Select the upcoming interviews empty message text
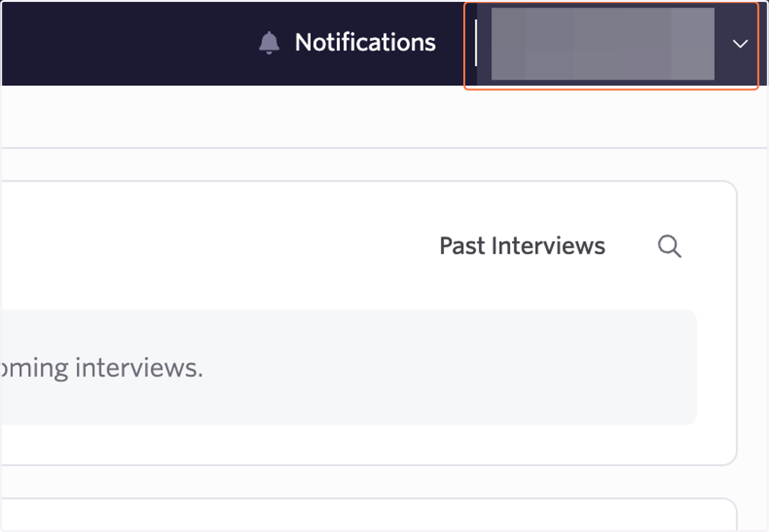This screenshot has width=769, height=532. (101, 368)
